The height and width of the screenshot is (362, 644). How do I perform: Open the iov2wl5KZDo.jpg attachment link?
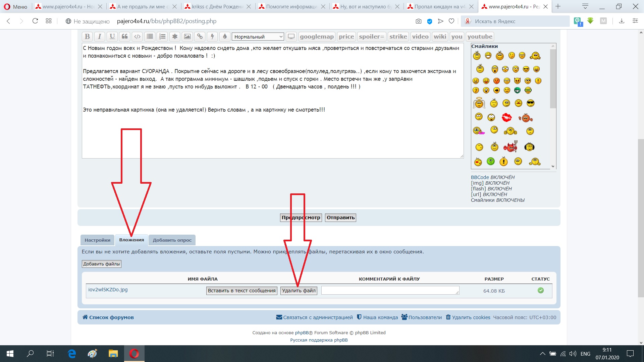108,290
